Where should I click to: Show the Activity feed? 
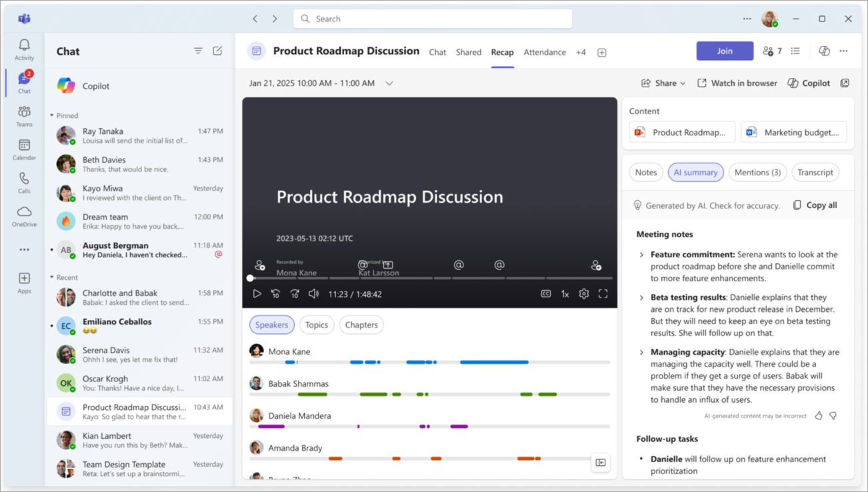click(x=23, y=45)
